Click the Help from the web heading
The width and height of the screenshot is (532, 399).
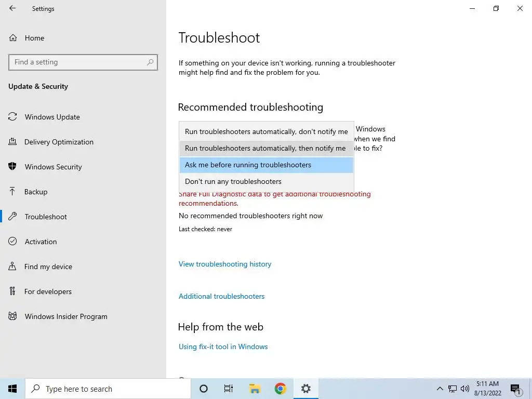(220, 327)
